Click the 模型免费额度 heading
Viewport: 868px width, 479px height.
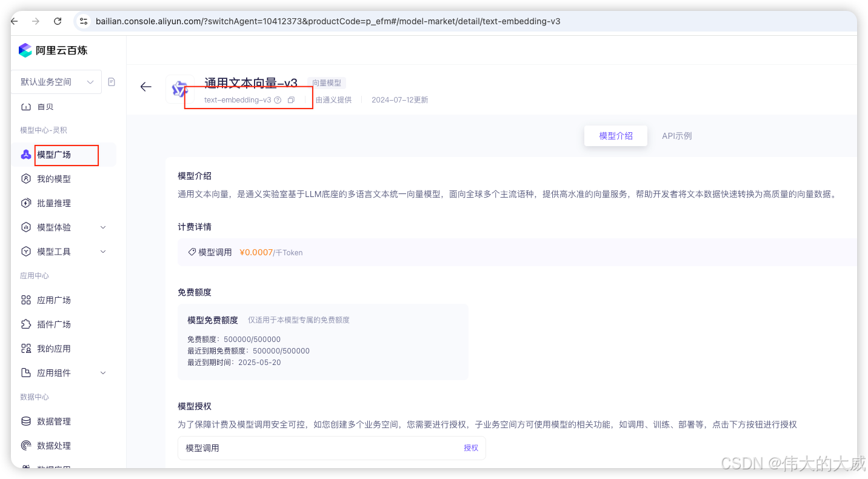[x=213, y=320]
